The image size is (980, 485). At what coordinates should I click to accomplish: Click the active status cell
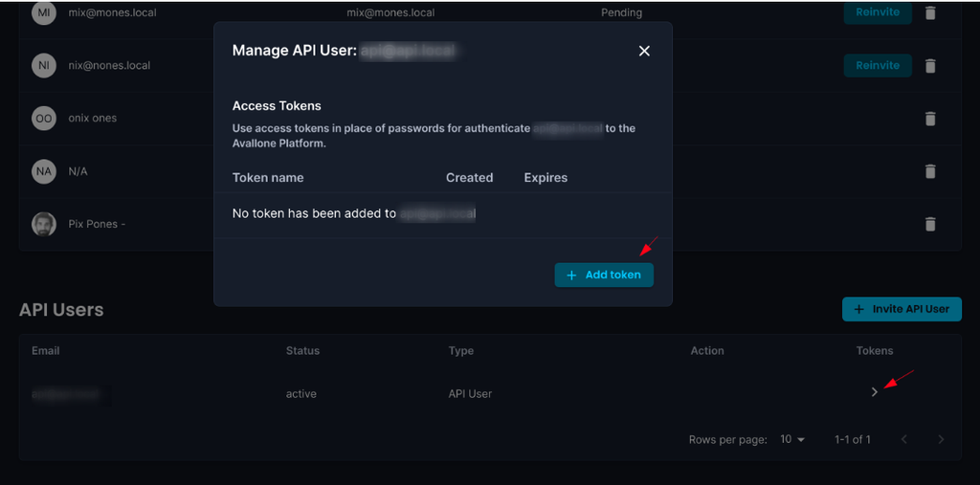[x=301, y=394]
